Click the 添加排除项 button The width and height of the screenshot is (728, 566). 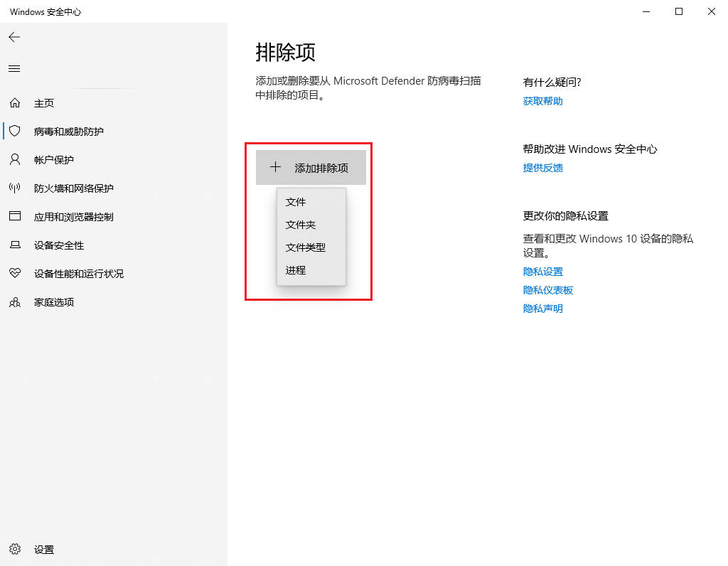click(311, 168)
